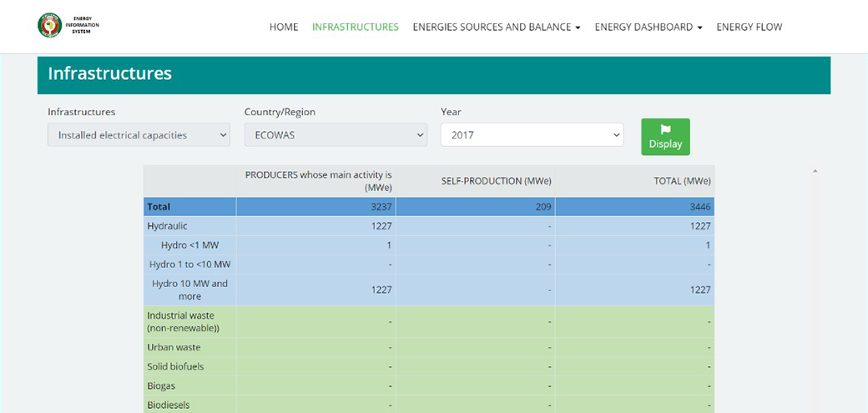Image resolution: width=868 pixels, height=413 pixels.
Task: Click the ECOWAS Energy Information System logo
Action: pos(68,25)
